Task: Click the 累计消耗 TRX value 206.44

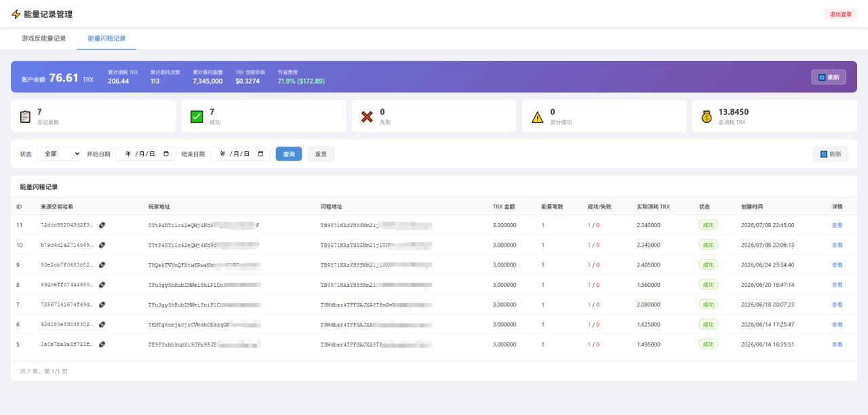Action: 118,81
